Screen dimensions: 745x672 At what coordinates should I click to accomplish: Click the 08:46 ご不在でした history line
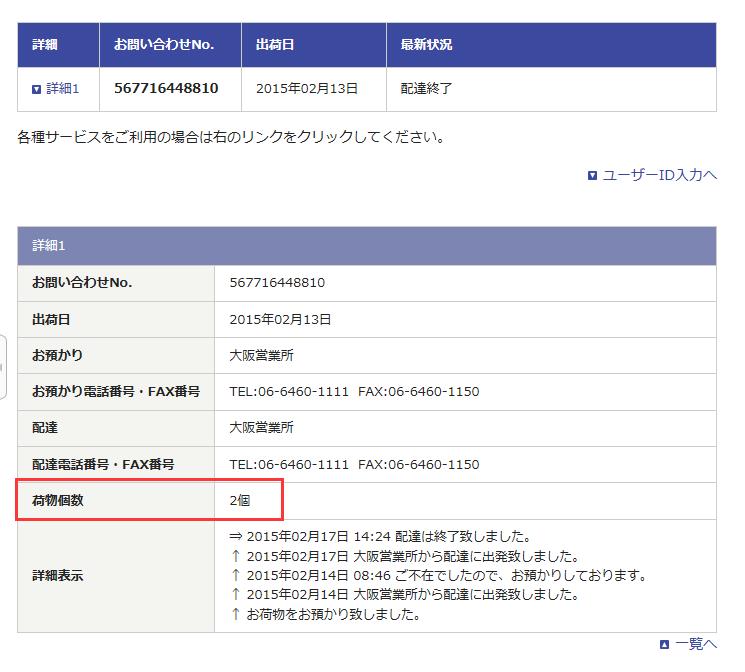coord(438,575)
